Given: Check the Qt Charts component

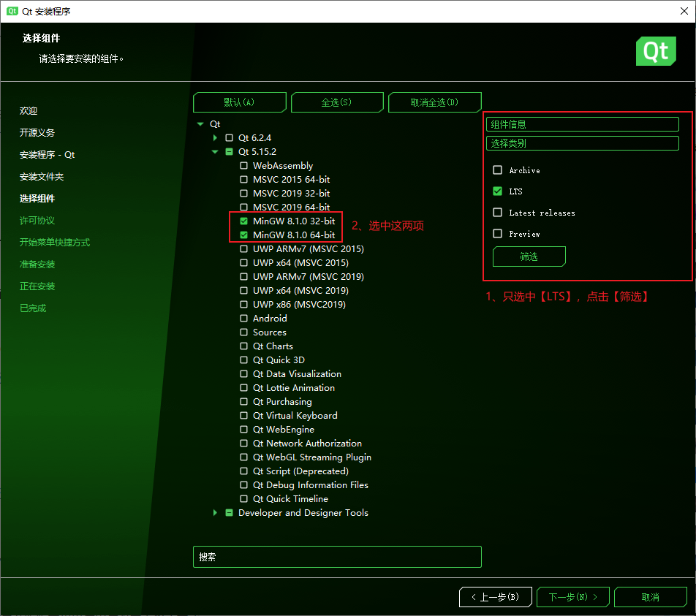Looking at the screenshot, I should (x=243, y=346).
